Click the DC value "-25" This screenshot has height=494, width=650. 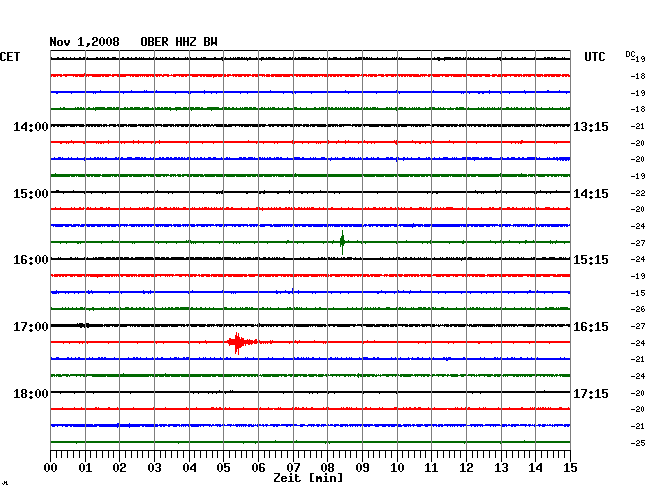click(638, 443)
